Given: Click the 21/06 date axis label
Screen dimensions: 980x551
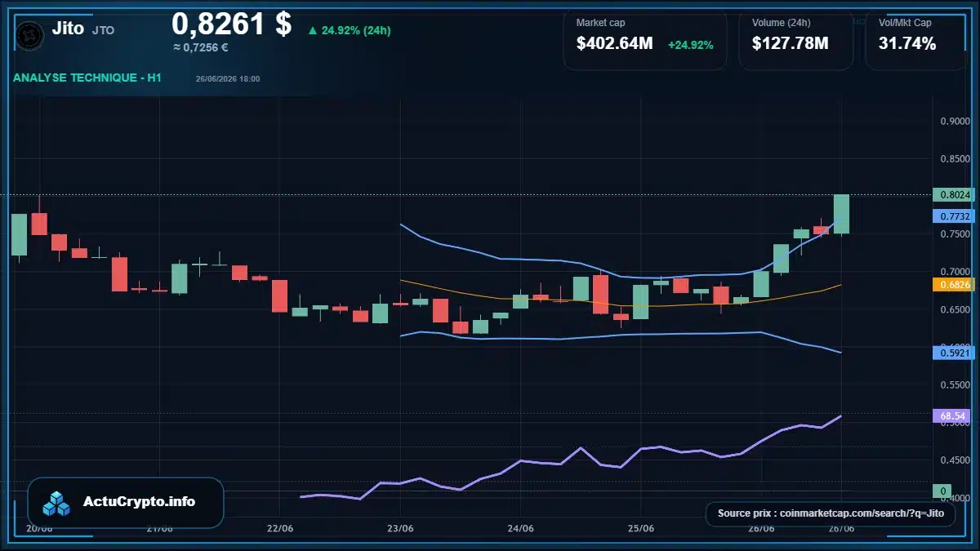Looking at the screenshot, I should point(160,529).
